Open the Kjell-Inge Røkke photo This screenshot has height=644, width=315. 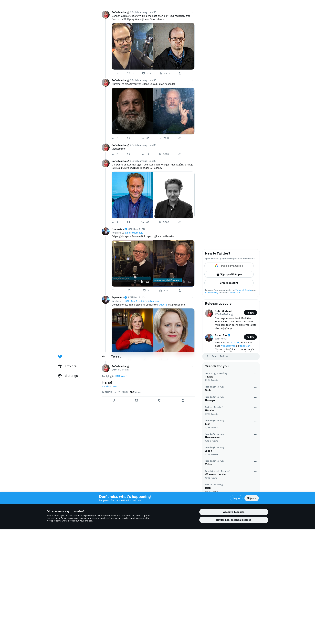tap(132, 195)
